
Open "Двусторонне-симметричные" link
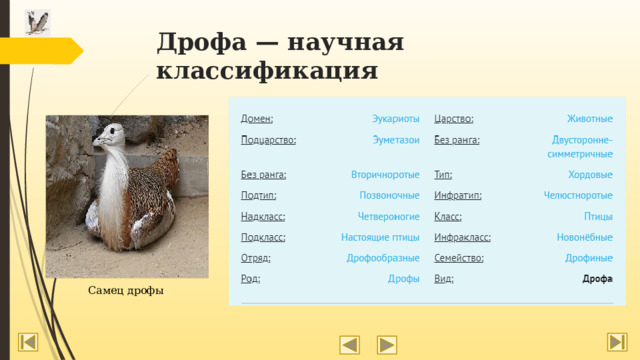(x=580, y=147)
